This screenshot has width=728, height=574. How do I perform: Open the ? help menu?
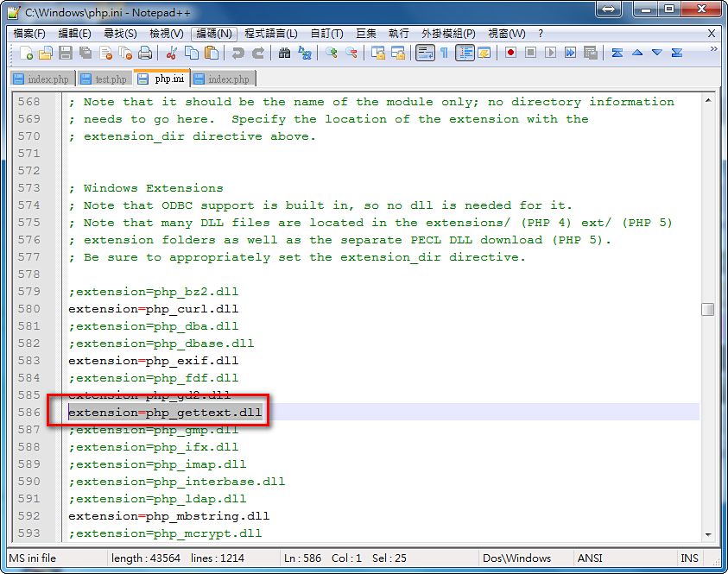point(541,34)
